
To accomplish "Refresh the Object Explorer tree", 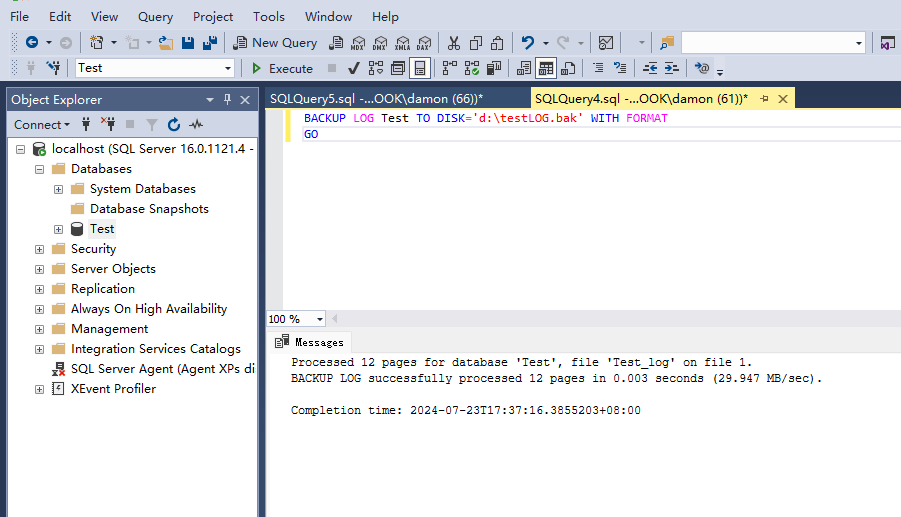I will tap(174, 124).
